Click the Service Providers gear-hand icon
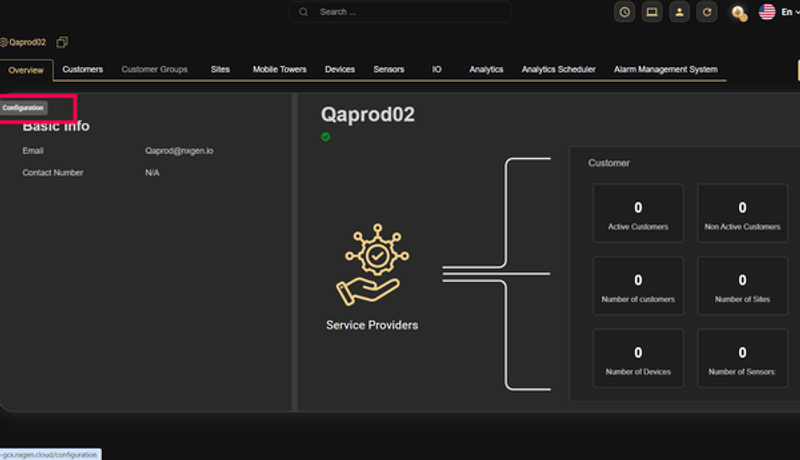 pyautogui.click(x=372, y=265)
